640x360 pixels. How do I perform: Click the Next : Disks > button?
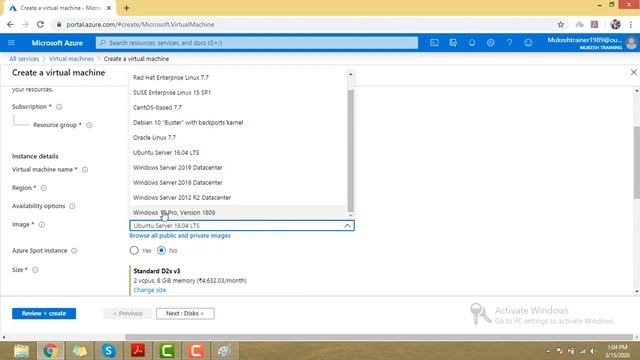coord(185,313)
